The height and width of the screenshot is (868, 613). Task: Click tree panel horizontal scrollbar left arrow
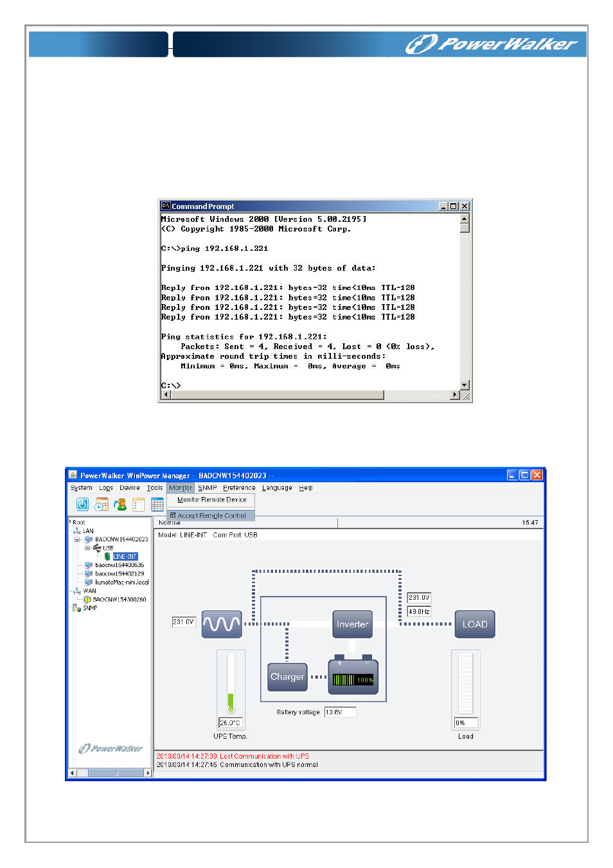pyautogui.click(x=73, y=773)
